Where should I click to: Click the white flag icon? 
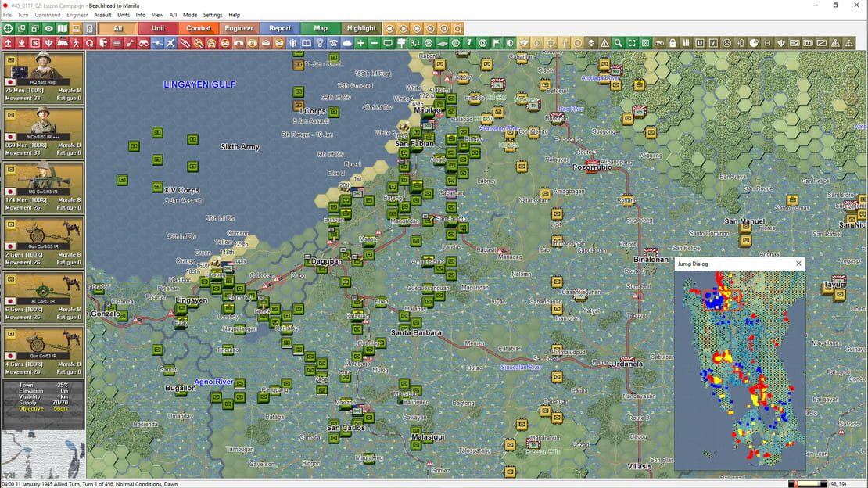click(x=496, y=43)
